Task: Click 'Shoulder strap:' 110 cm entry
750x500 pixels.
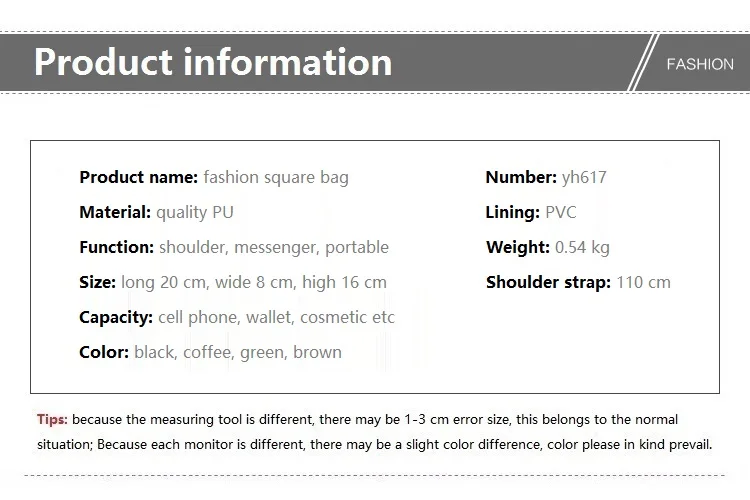Action: (x=578, y=282)
